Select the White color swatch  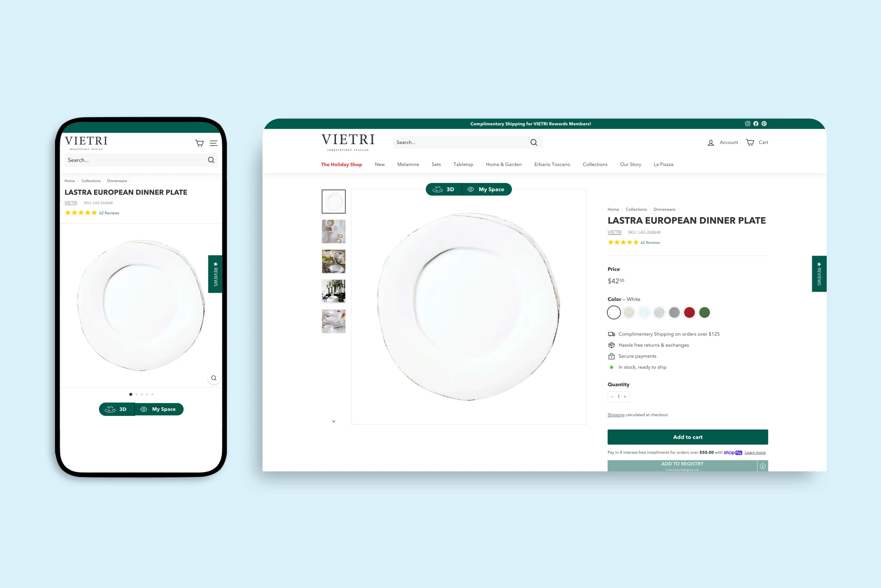point(614,312)
